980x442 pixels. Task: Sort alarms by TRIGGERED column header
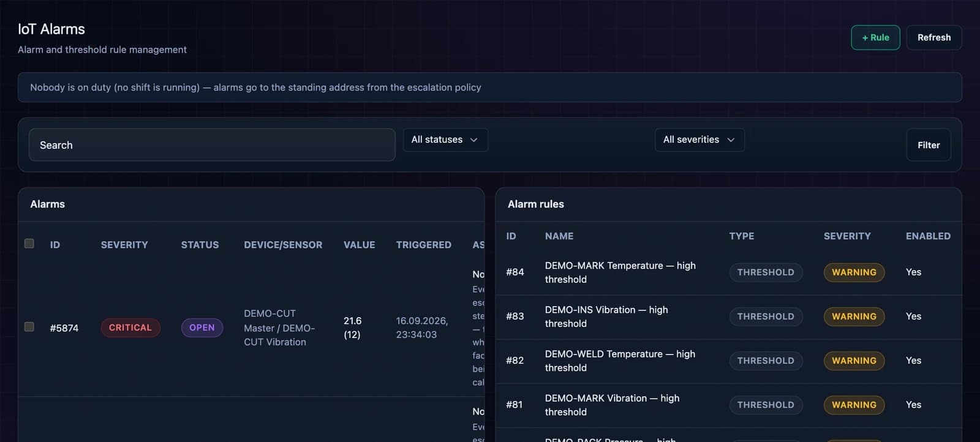[424, 245]
